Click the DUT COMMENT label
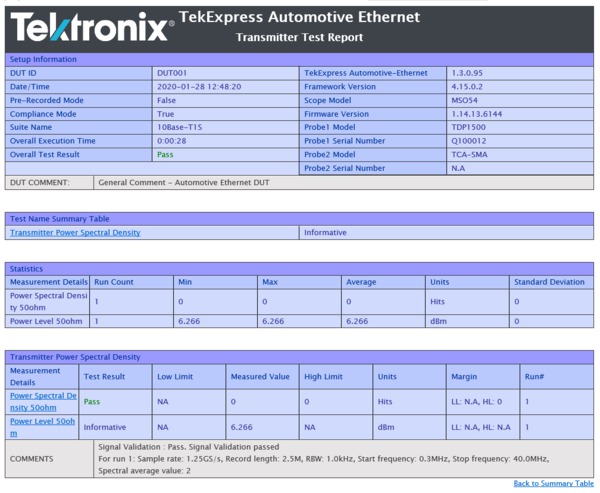600x493 pixels. 40,183
